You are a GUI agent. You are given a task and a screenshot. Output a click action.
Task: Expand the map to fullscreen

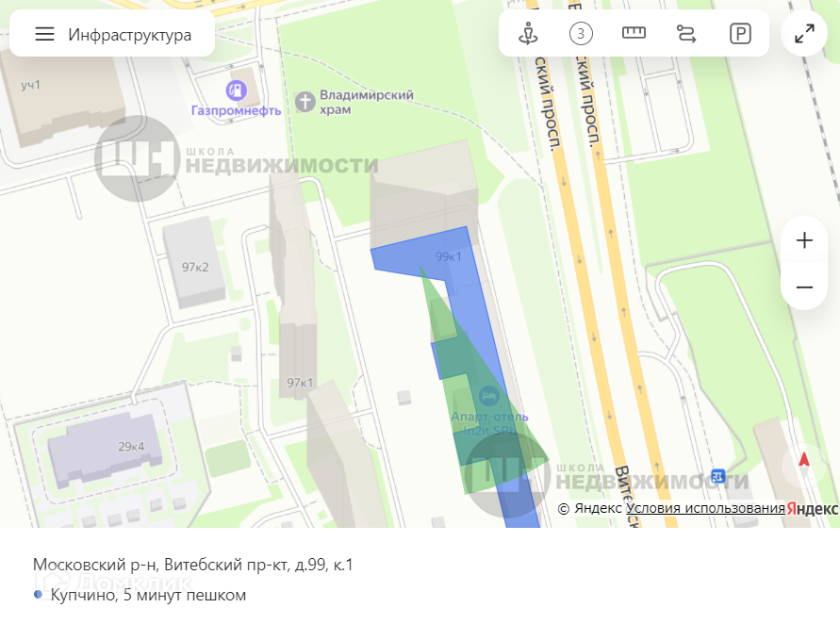point(804,34)
